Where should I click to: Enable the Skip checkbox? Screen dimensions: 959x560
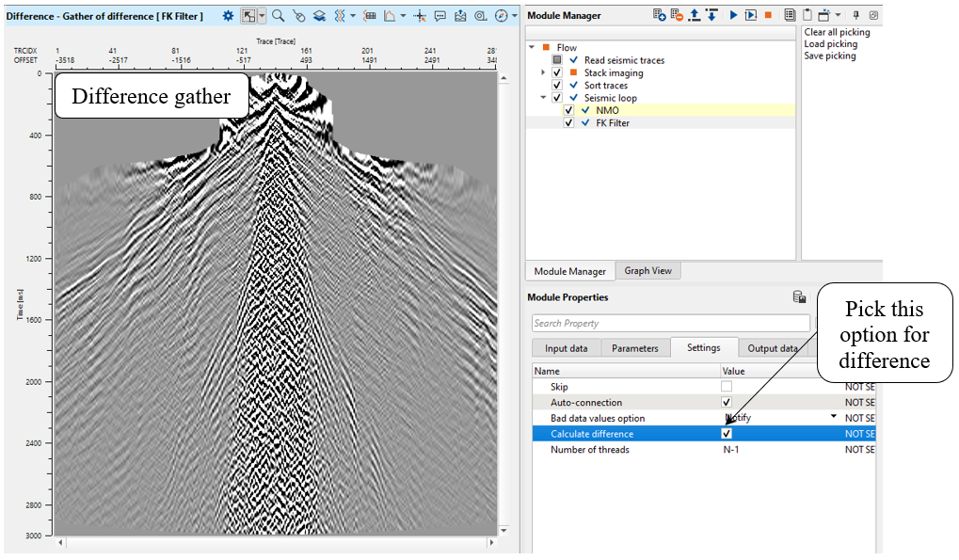coord(727,387)
